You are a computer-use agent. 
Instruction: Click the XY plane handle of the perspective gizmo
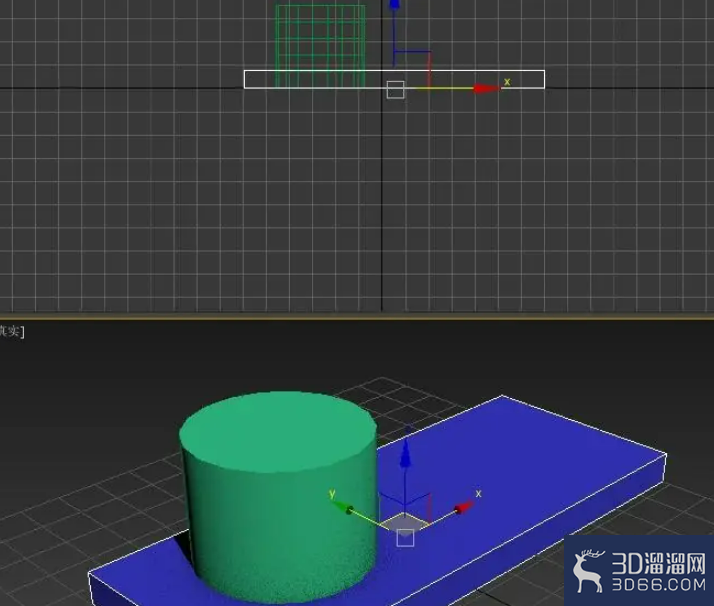pyautogui.click(x=404, y=522)
